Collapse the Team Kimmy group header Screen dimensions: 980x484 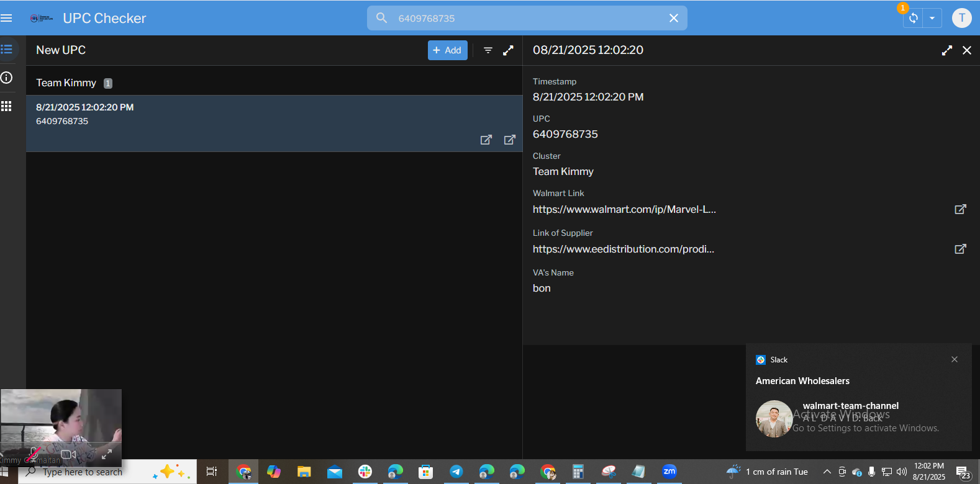click(66, 83)
